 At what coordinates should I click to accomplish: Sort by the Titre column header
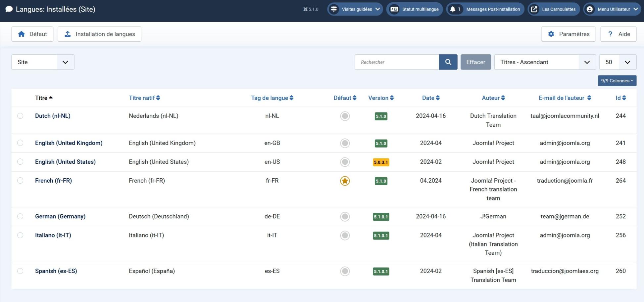click(44, 98)
